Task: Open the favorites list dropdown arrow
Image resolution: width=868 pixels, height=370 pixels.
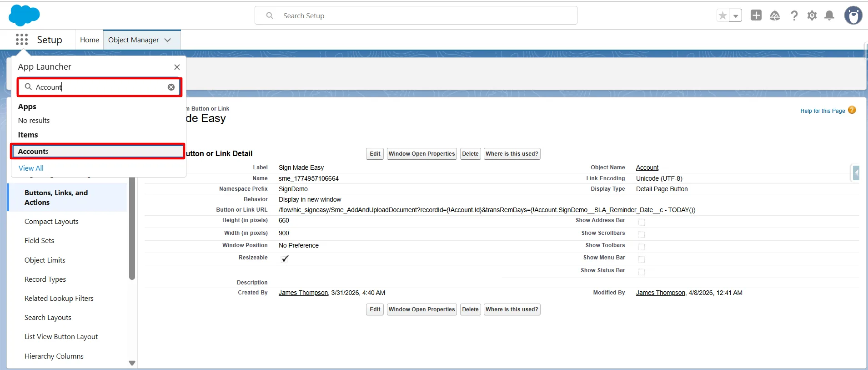Action: [735, 15]
